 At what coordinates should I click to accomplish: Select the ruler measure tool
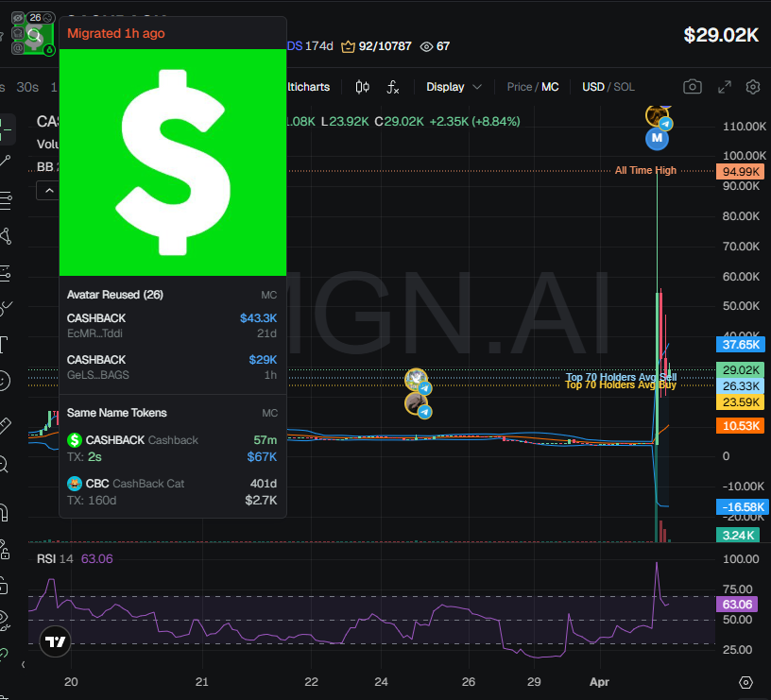coord(5,425)
